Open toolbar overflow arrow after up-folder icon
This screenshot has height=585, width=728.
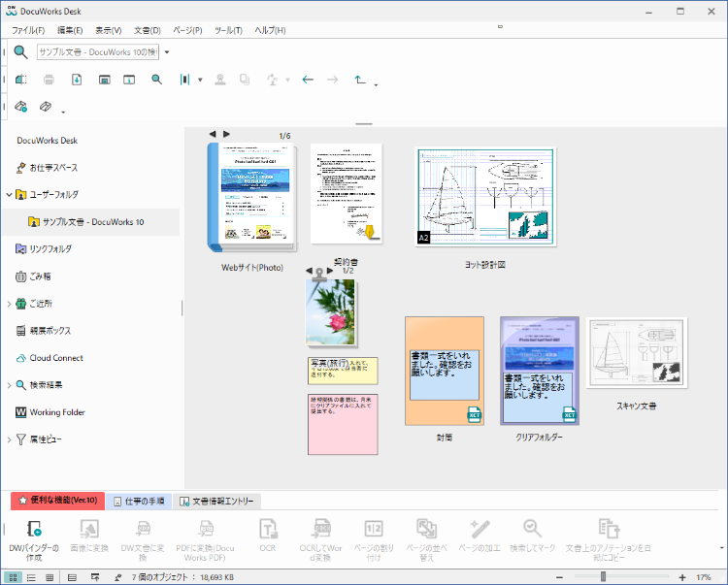[x=376, y=85]
